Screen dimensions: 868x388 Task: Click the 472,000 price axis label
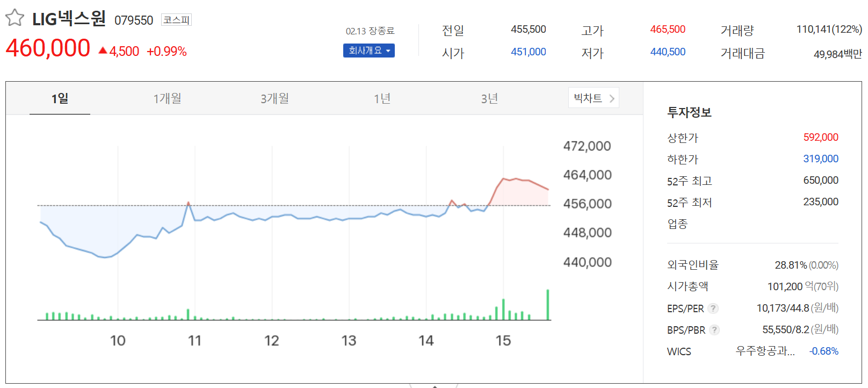[587, 146]
